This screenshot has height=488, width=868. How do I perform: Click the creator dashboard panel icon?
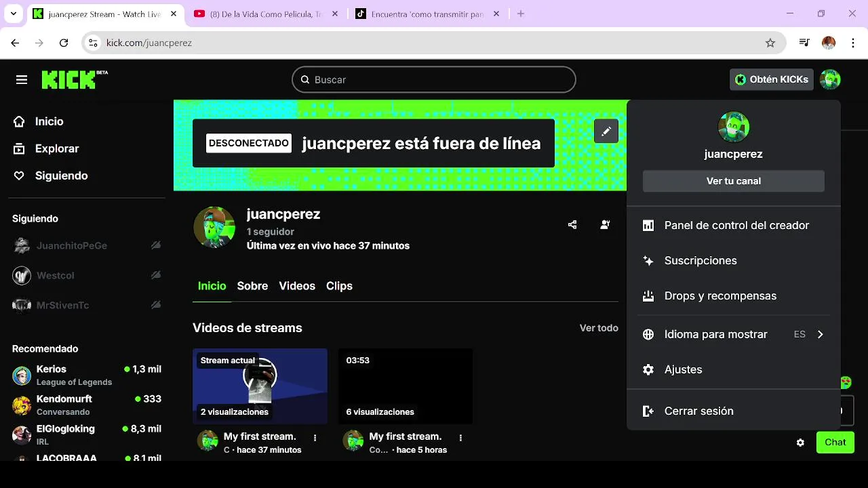pyautogui.click(x=648, y=226)
